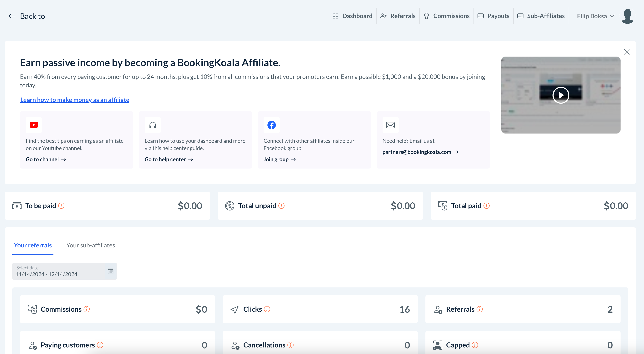Click the profile avatar icon
The width and height of the screenshot is (644, 354).
pyautogui.click(x=627, y=16)
